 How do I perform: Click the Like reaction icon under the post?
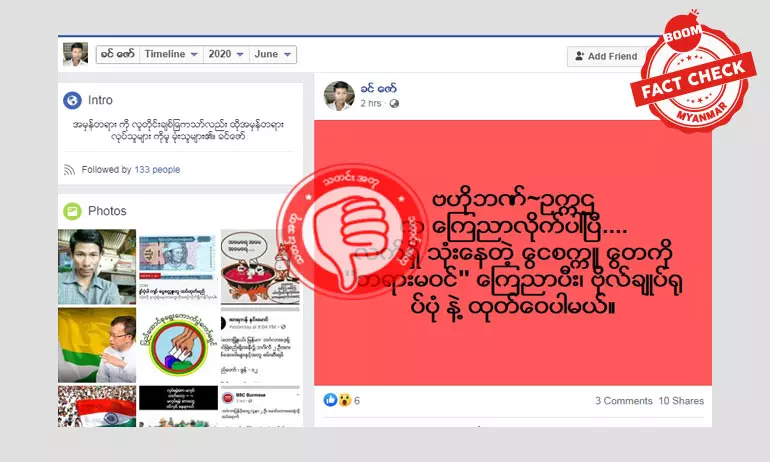(x=330, y=400)
